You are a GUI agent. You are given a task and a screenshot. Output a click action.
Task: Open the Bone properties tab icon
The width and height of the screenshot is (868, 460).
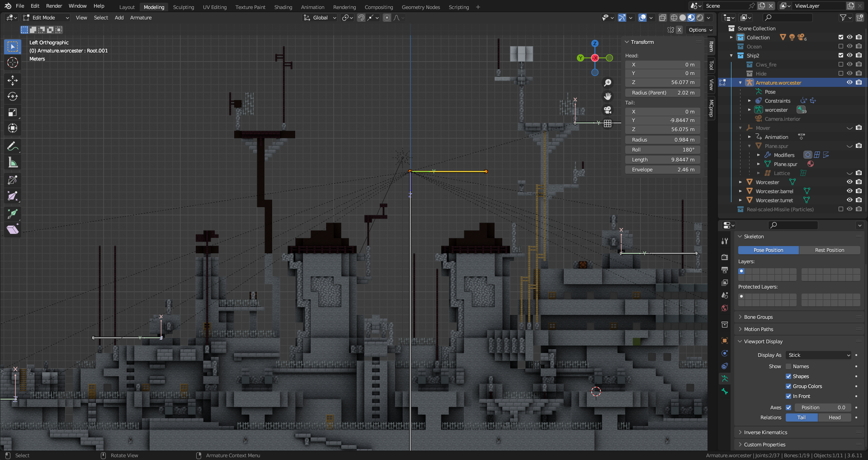725,391
